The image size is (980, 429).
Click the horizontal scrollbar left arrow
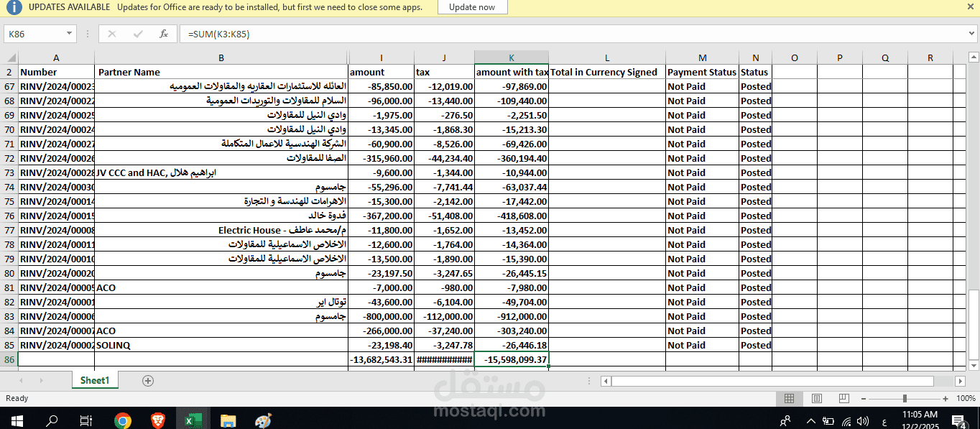coord(606,381)
